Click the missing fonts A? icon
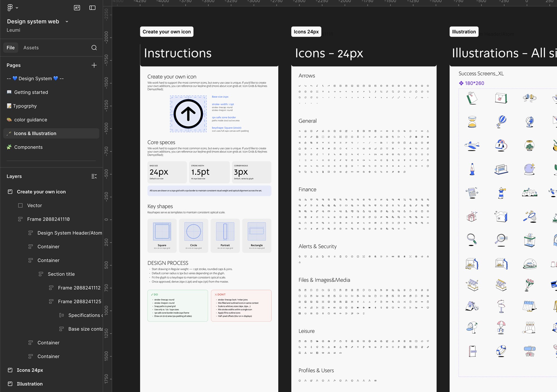Viewport: 557px width, 392px height. tap(77, 8)
